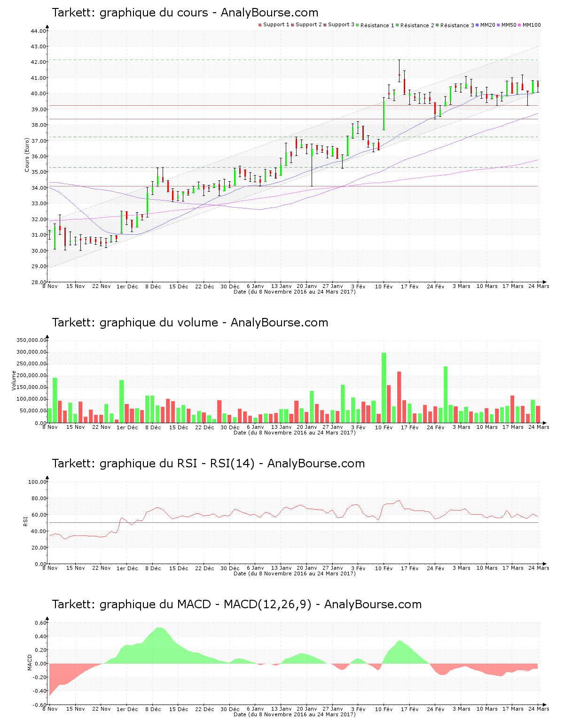564x728 pixels.
Task: Click the MM50 legend entry
Action: tap(507, 25)
